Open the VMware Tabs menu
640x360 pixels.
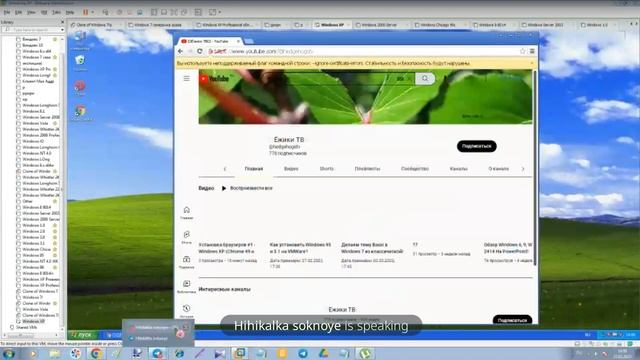point(56,12)
